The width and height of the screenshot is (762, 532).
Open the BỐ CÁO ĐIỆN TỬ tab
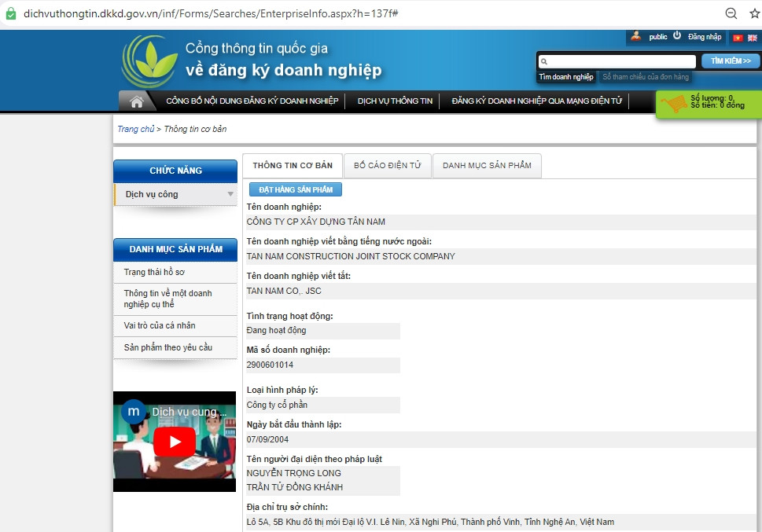tap(386, 165)
